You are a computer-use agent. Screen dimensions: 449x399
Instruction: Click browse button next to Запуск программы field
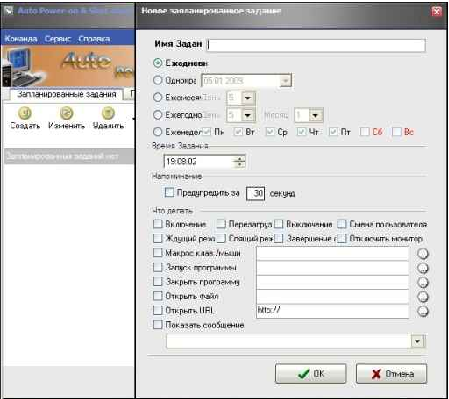(x=423, y=268)
